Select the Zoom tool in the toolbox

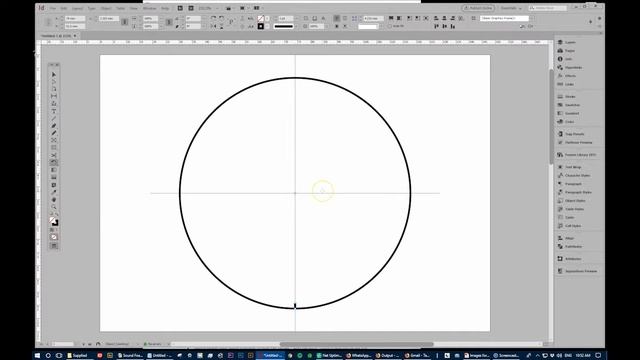pos(53,207)
